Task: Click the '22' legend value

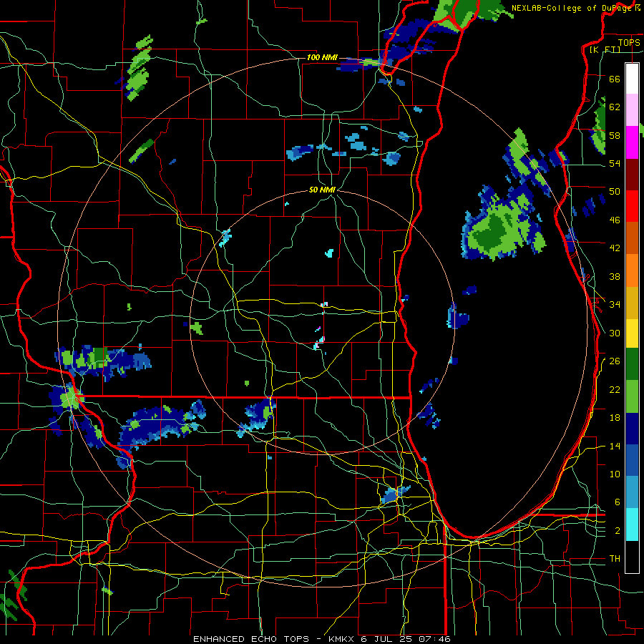Action: coord(615,389)
